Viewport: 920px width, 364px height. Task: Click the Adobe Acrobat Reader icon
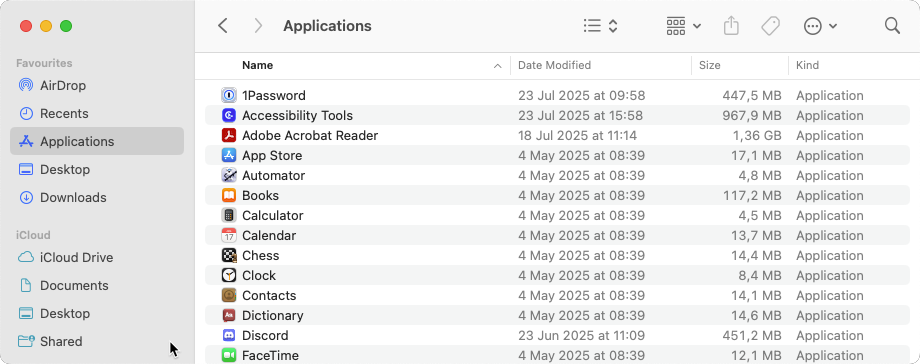229,136
